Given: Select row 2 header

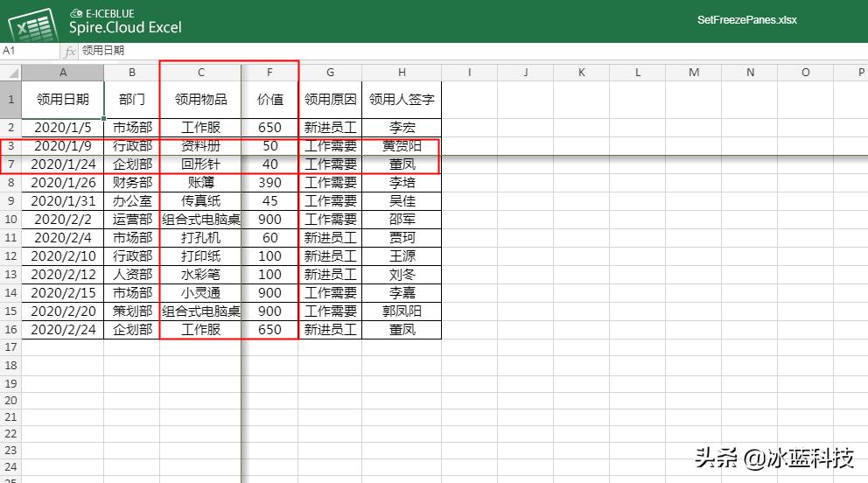Looking at the screenshot, I should coord(10,127).
